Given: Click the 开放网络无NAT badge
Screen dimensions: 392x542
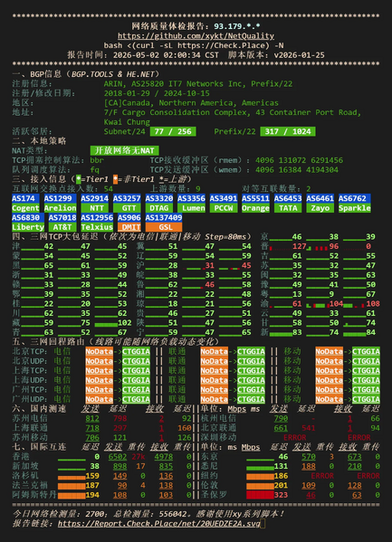Looking at the screenshot, I should tap(125, 151).
